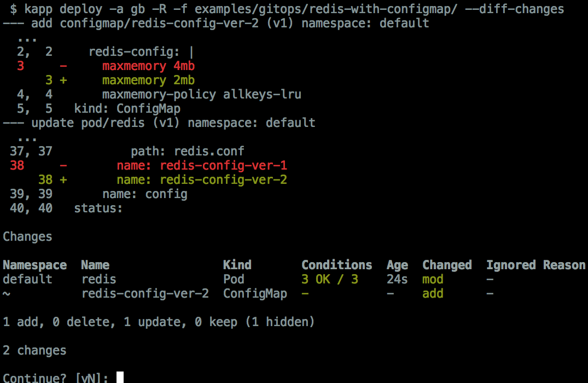Image resolution: width=588 pixels, height=383 pixels.
Task: Select added 'name: redis-config-ver-2' line
Action: pos(202,180)
